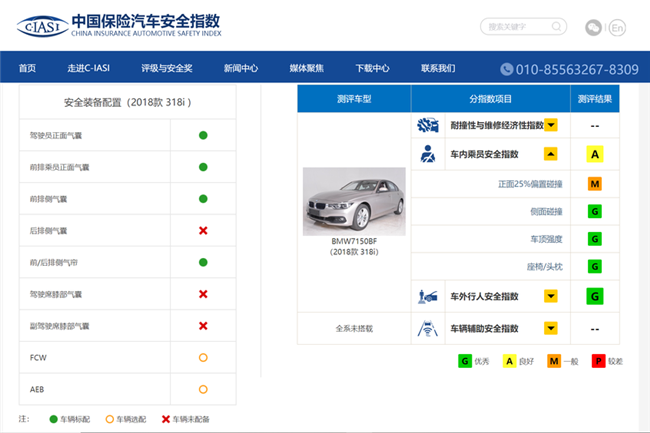650x433 pixels.
Task: Click the green G rating for 侧面碰撞
Action: [595, 212]
